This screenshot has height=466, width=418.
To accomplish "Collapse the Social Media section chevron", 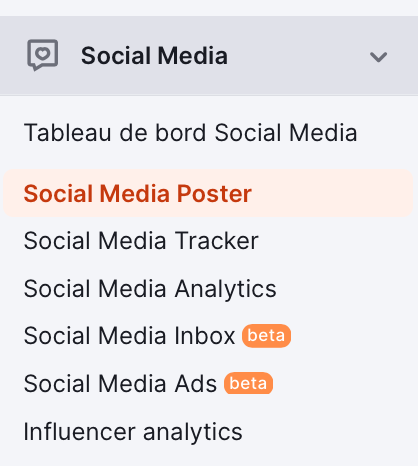I will pos(378,57).
